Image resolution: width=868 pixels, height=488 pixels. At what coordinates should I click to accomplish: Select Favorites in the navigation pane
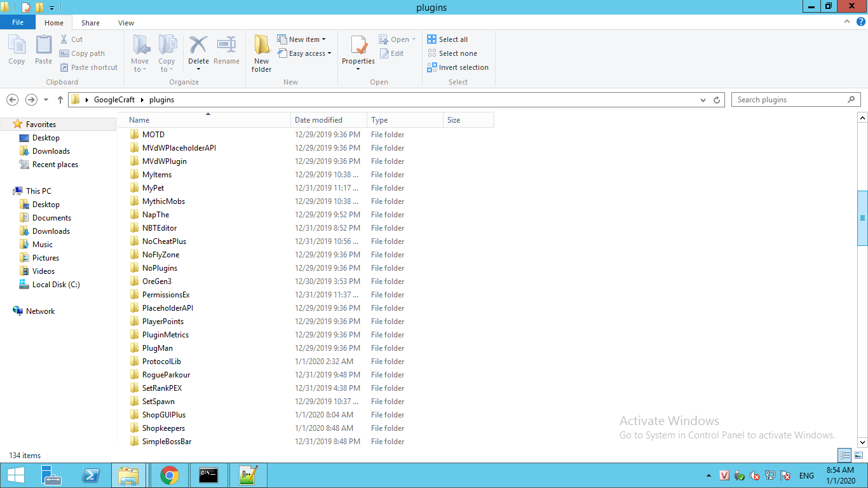coord(41,125)
